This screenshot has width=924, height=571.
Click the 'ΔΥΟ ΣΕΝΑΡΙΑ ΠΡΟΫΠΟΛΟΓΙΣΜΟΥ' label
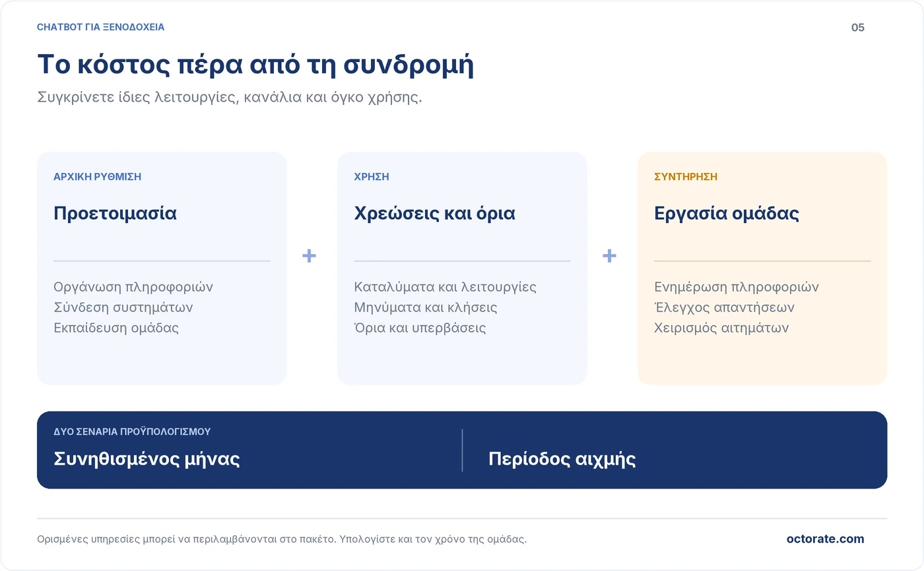click(132, 432)
